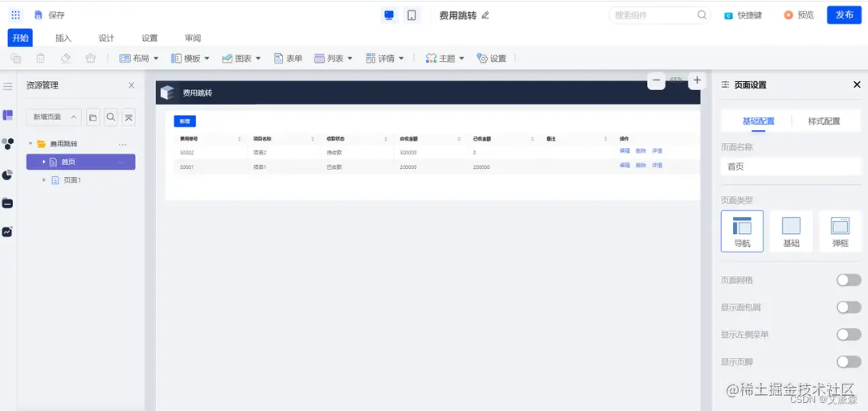This screenshot has height=411, width=868.
Task: Open more options for 费用跳转 folder
Action: 122,144
